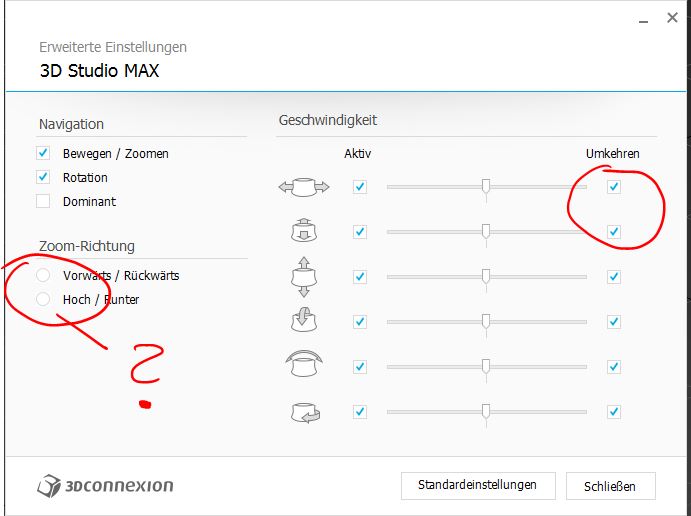Click the tilt motion icon
691x516 pixels.
coord(304,320)
